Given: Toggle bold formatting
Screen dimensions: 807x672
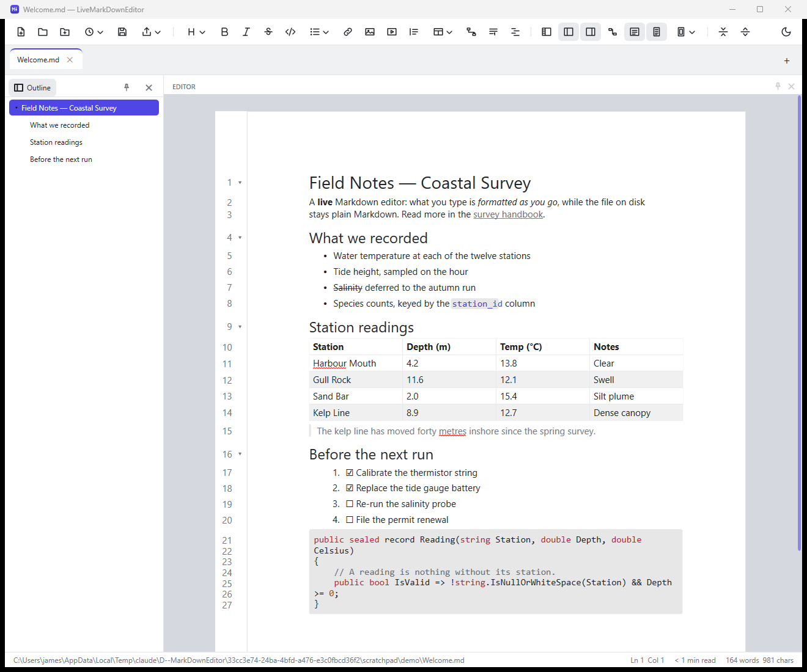Looking at the screenshot, I should [x=224, y=32].
